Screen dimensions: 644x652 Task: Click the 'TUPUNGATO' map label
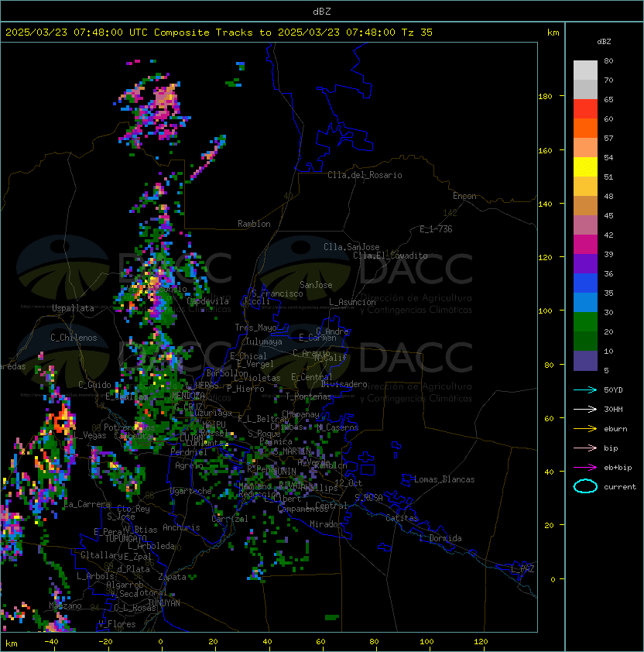click(x=125, y=539)
